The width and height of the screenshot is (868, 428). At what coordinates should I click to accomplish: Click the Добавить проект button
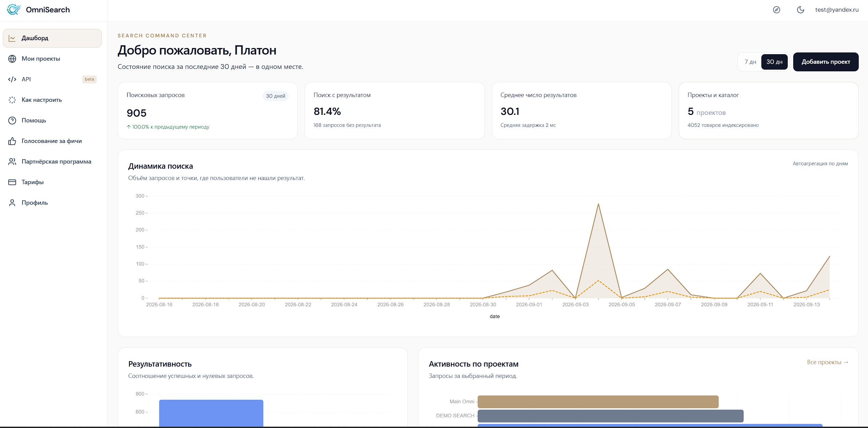click(826, 62)
